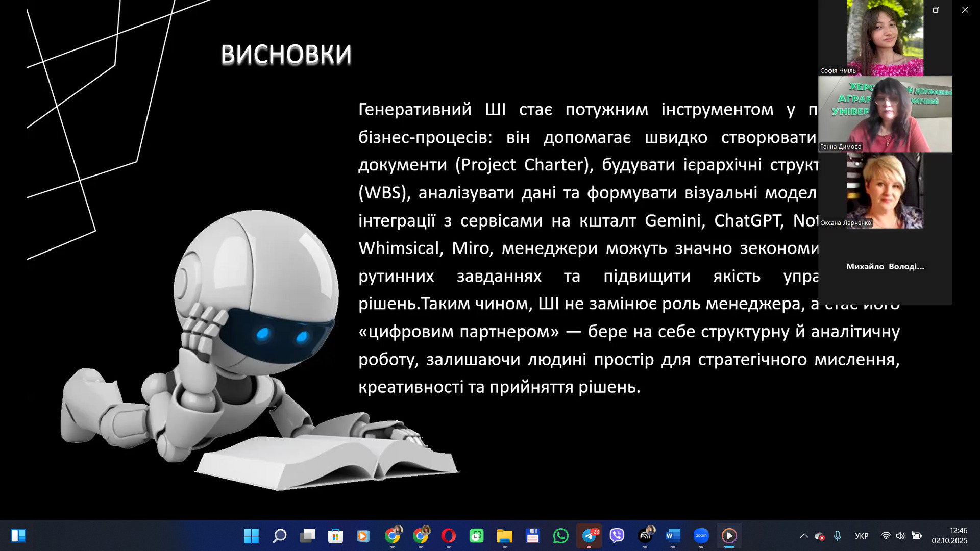This screenshot has height=551, width=980.
Task: Switch to Zoom in the taskbar
Action: click(x=701, y=536)
